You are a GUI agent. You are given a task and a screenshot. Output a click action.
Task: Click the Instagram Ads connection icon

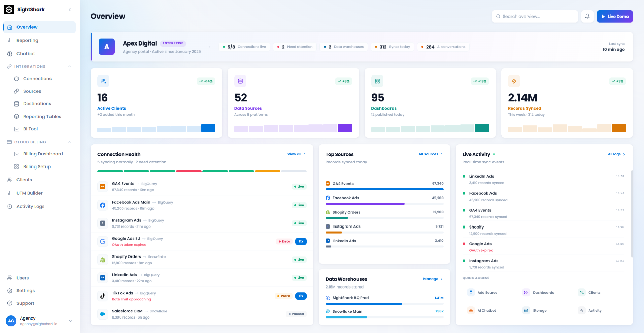pos(103,223)
